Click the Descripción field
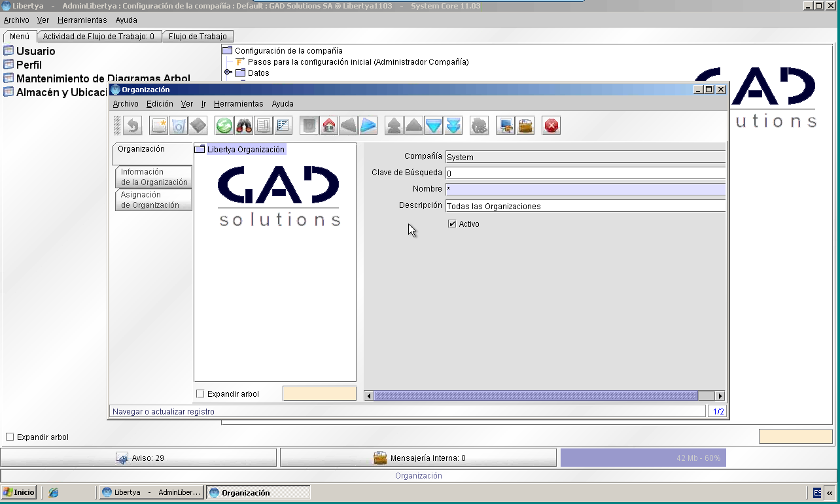This screenshot has height=504, width=840. 586,206
